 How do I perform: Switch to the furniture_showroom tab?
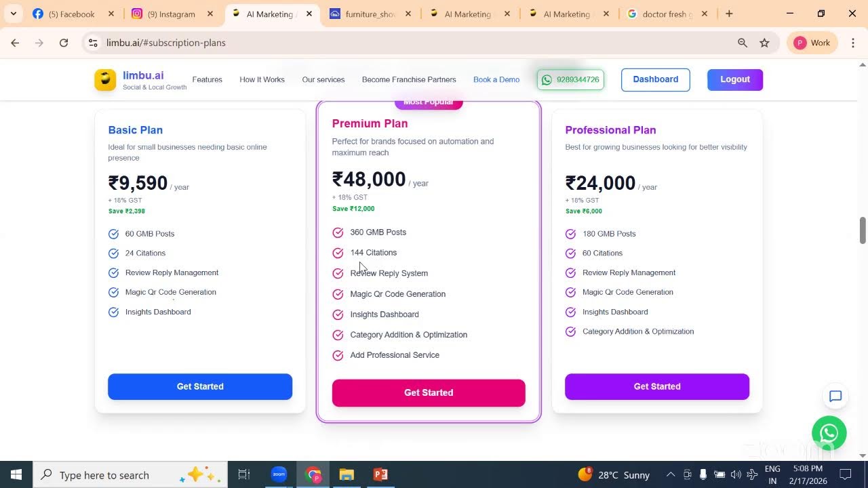(371, 14)
